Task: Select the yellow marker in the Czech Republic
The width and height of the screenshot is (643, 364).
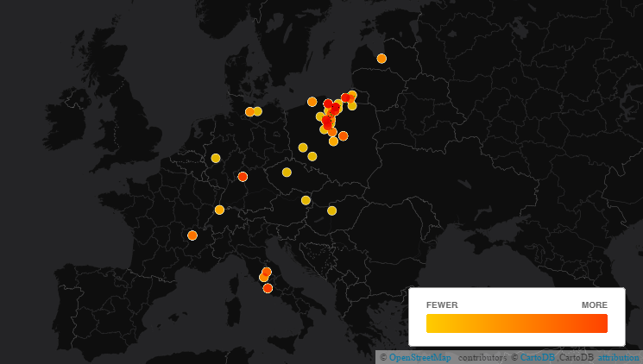Action: pyautogui.click(x=287, y=173)
